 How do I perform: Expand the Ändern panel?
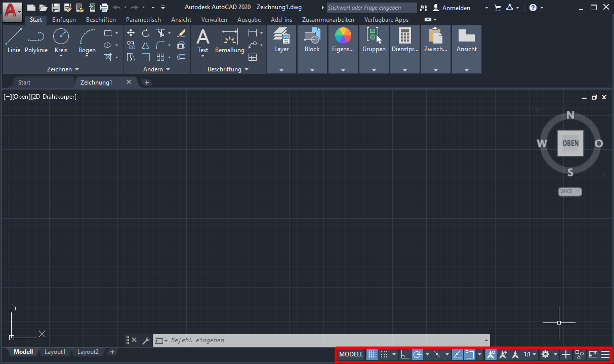[x=156, y=69]
